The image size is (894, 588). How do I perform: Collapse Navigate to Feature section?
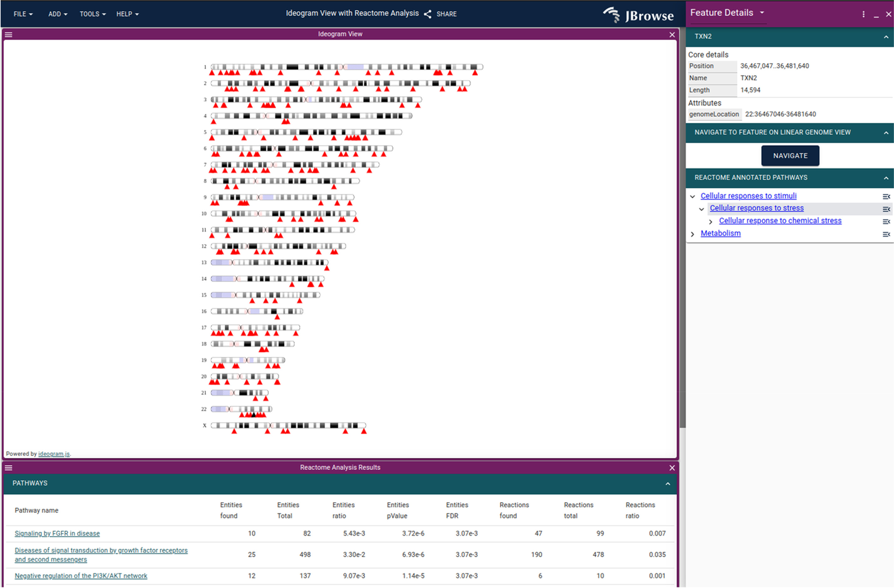886,133
